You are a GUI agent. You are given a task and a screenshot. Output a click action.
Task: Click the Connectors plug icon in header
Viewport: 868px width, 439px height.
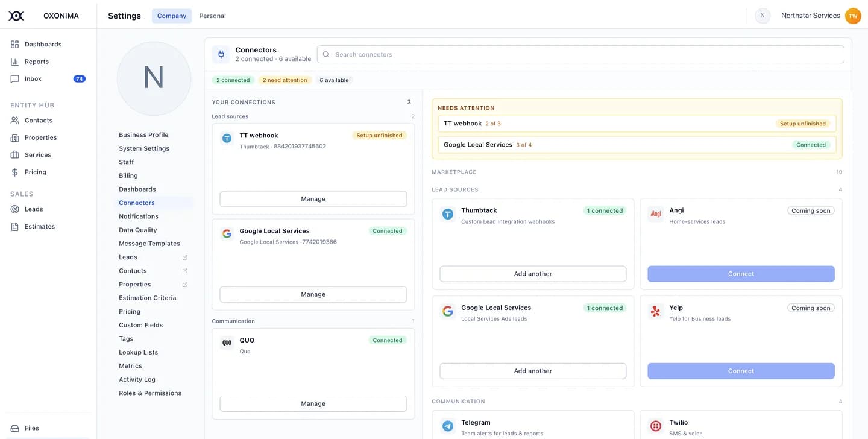coord(221,54)
